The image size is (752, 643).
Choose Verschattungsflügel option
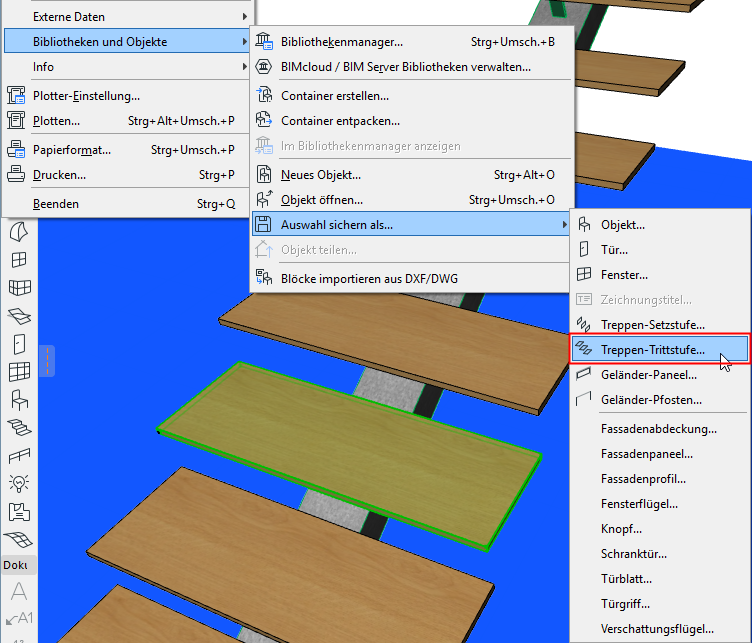pyautogui.click(x=660, y=628)
